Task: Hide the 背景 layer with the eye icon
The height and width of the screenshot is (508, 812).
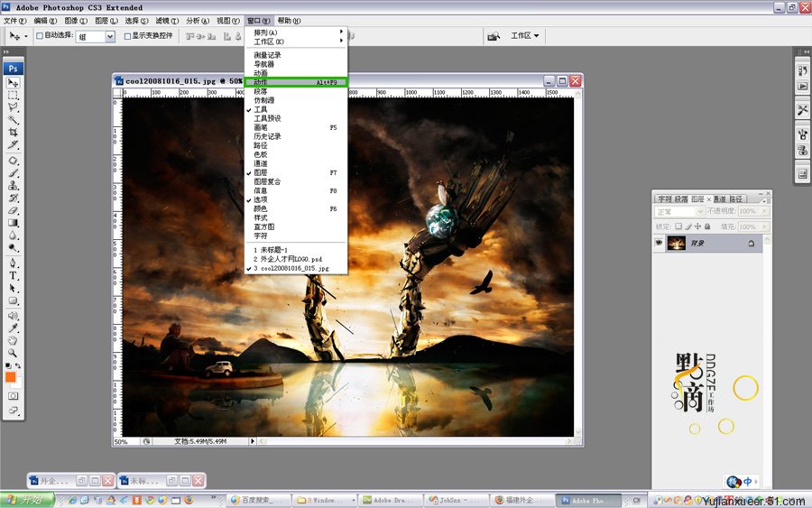Action: coord(659,243)
